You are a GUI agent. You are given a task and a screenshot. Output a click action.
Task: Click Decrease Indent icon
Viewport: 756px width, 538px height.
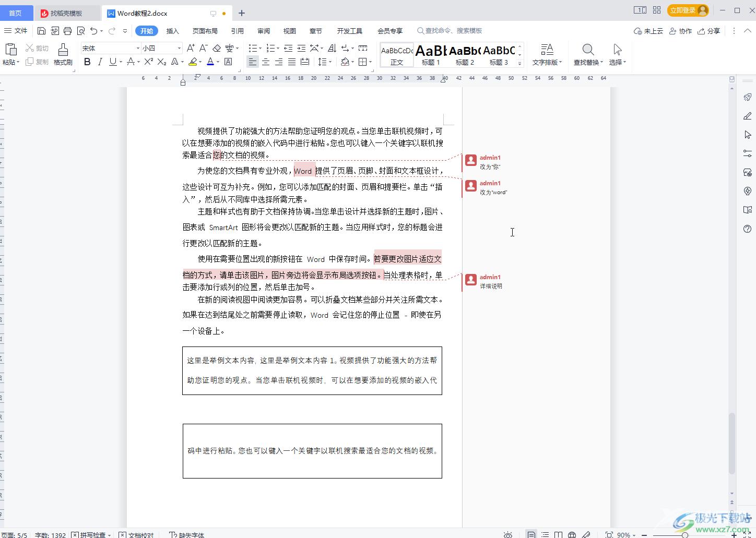tap(288, 48)
